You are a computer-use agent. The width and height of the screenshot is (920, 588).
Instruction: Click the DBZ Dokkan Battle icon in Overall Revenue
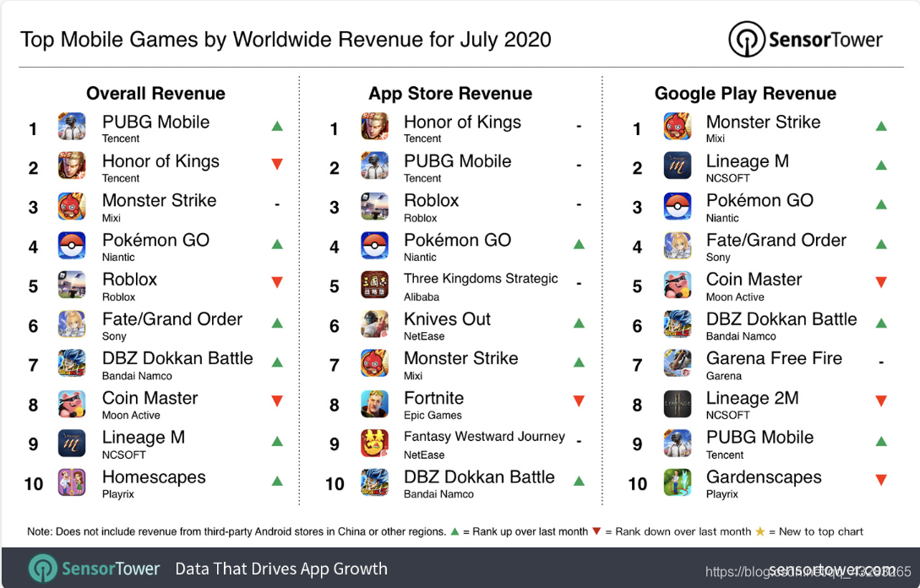click(72, 364)
